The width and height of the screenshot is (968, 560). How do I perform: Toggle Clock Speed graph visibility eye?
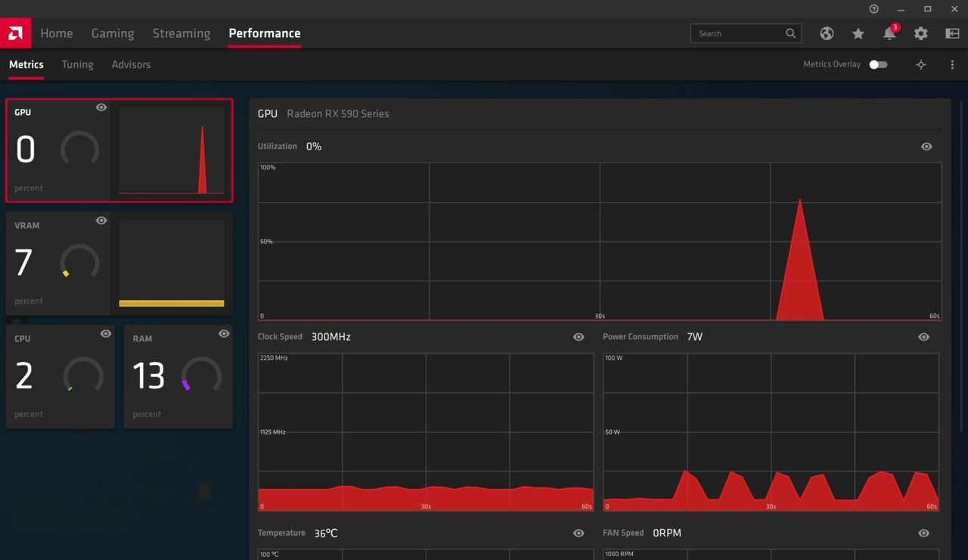(579, 337)
